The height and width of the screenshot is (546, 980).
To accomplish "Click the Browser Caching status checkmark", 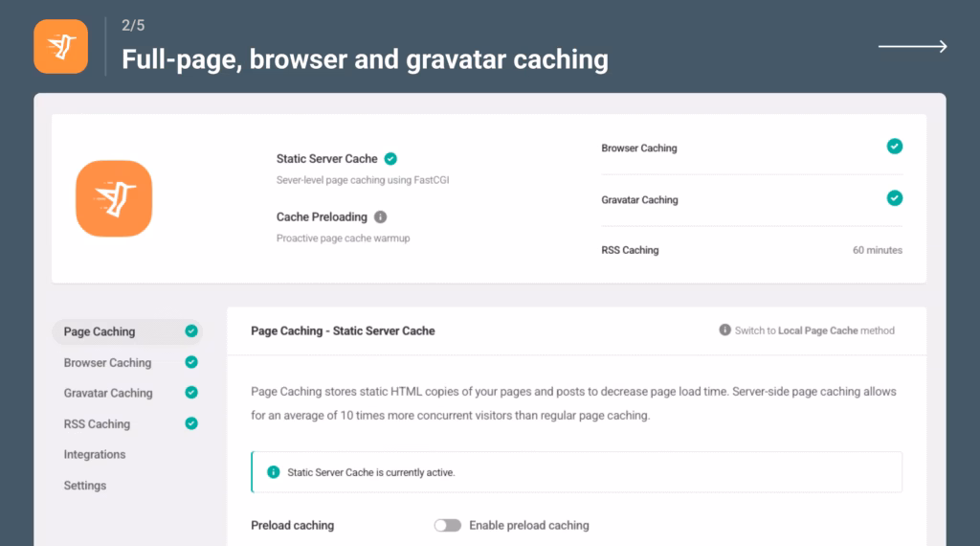I will click(x=894, y=147).
